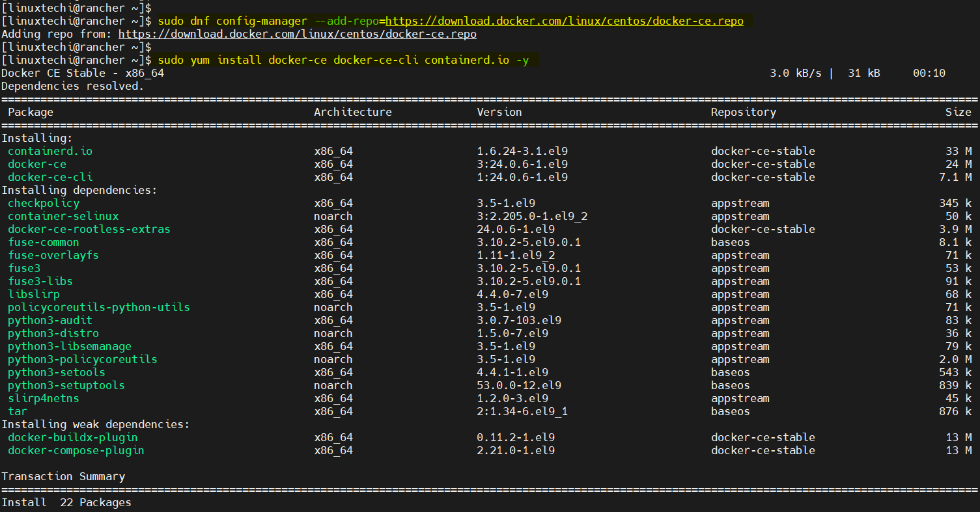
Task: Click the libslirp package name
Action: coord(34,294)
